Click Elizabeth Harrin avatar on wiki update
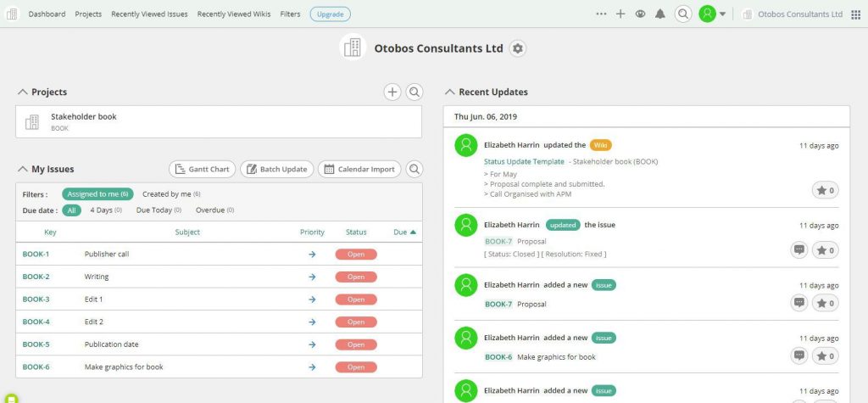868x403 pixels. pyautogui.click(x=466, y=145)
